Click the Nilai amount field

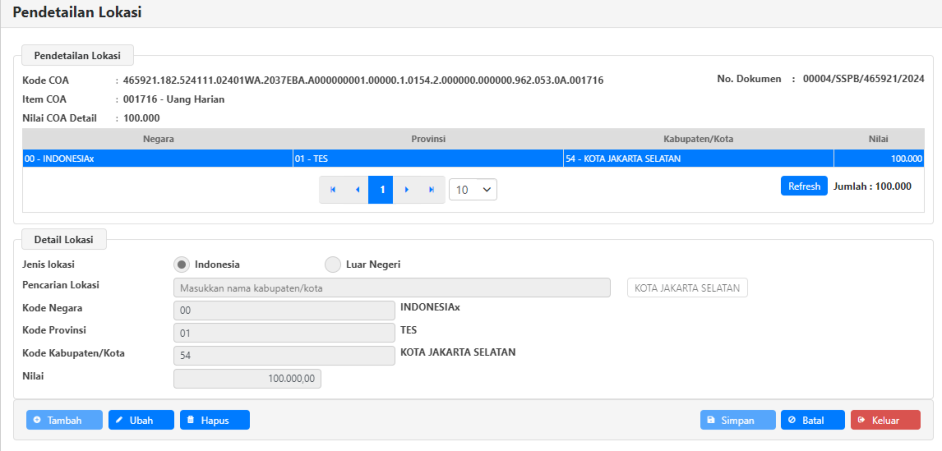pos(247,379)
